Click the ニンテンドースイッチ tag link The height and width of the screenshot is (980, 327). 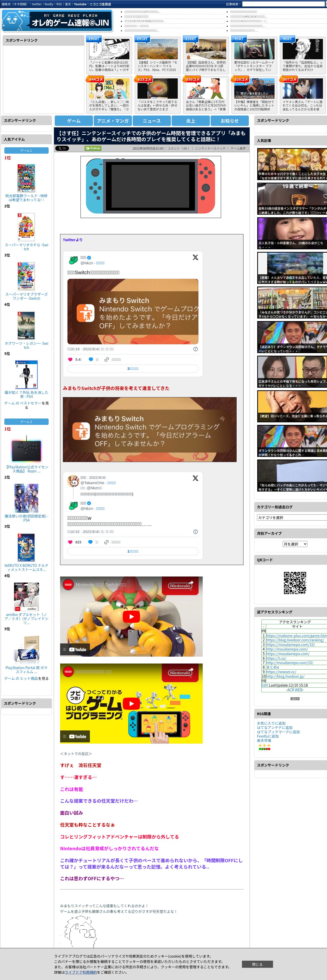[x=210, y=148]
